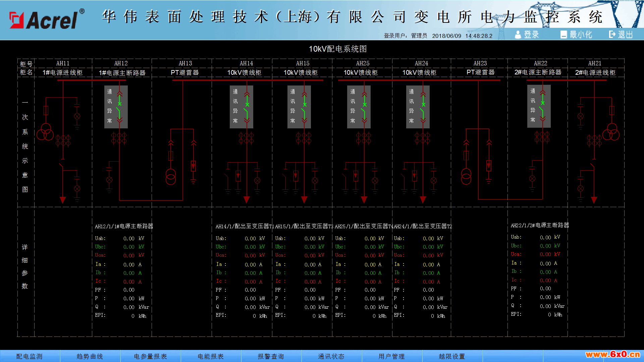Open the 电能报表 tab
Viewport: 644px width, 362px height.
coord(211,356)
